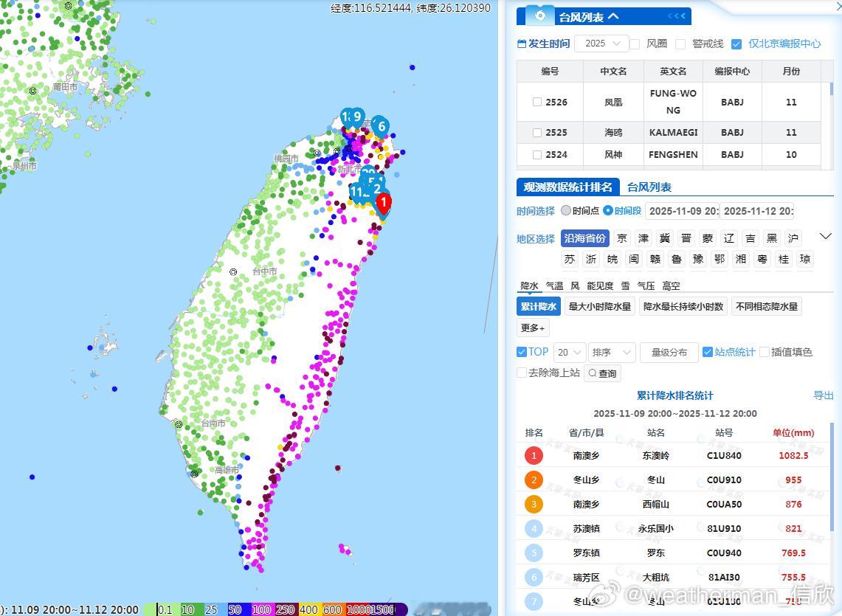
Task: Click 不同相态降水量 button
Action: tap(766, 306)
